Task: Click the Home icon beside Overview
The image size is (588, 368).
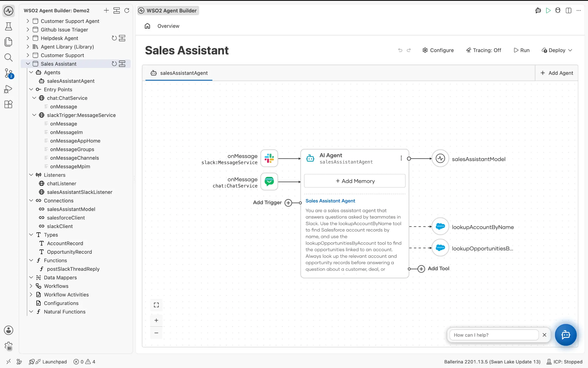Action: [x=147, y=26]
